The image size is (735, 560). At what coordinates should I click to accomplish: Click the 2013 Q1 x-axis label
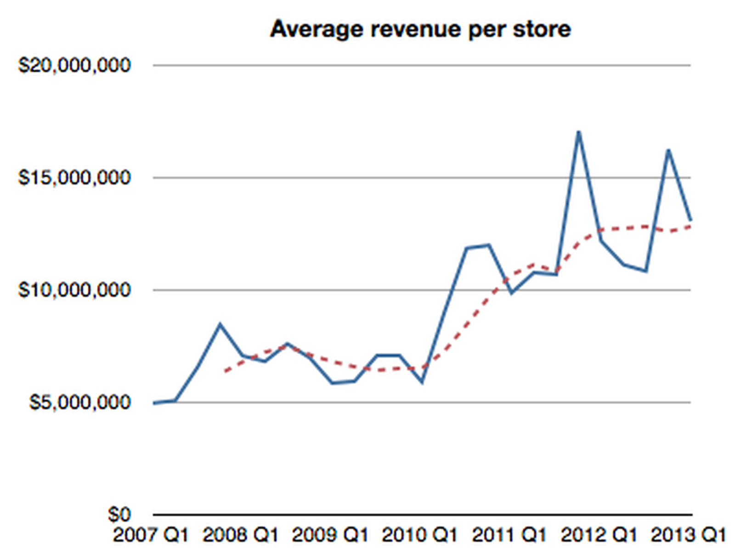click(x=689, y=536)
